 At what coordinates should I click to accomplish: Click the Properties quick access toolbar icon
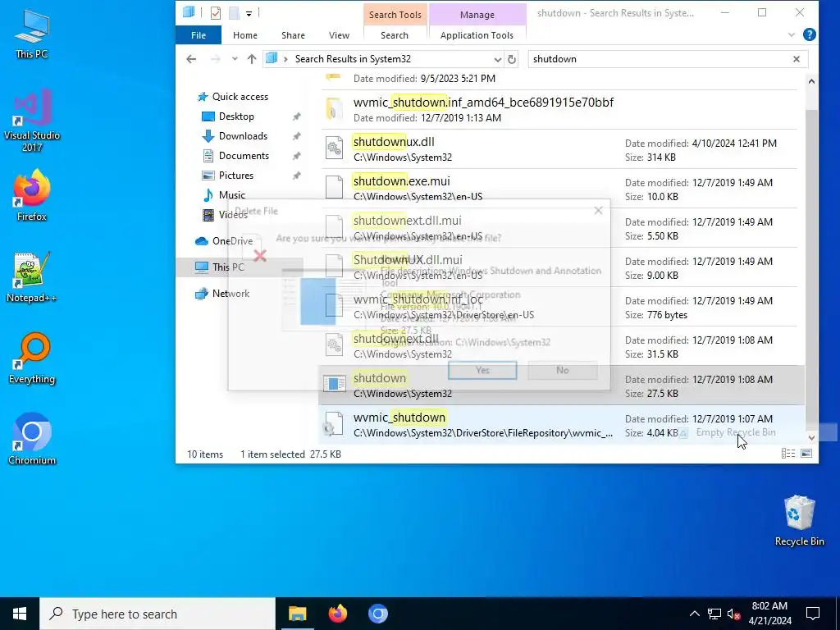216,13
